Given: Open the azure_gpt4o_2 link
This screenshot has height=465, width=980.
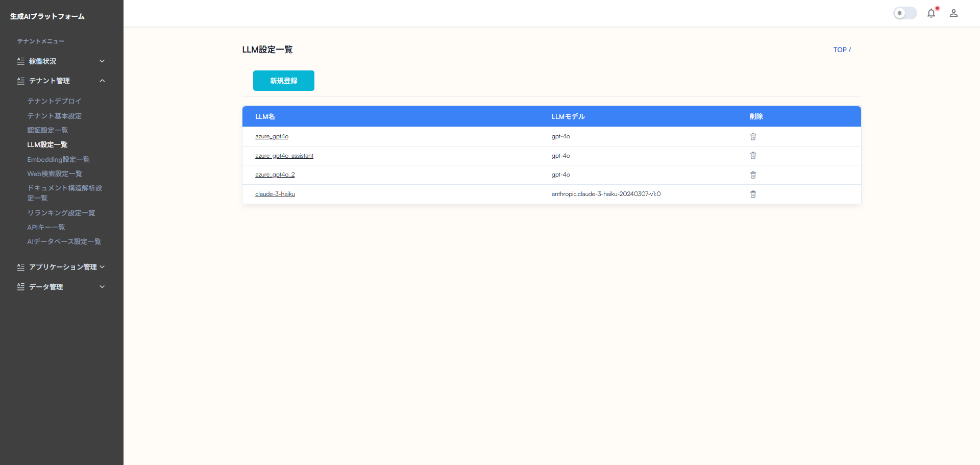Looking at the screenshot, I should pos(275,175).
